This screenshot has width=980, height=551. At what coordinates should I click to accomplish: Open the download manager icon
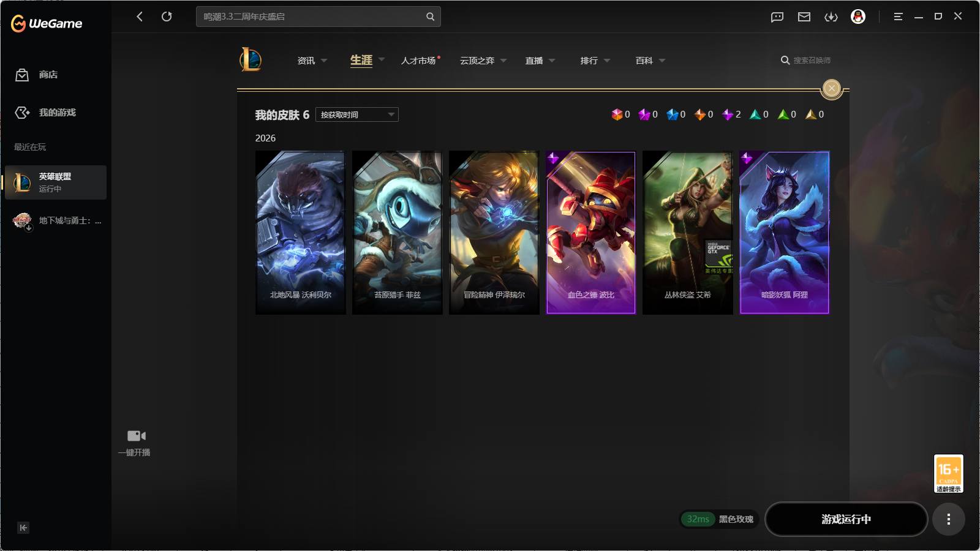click(831, 17)
